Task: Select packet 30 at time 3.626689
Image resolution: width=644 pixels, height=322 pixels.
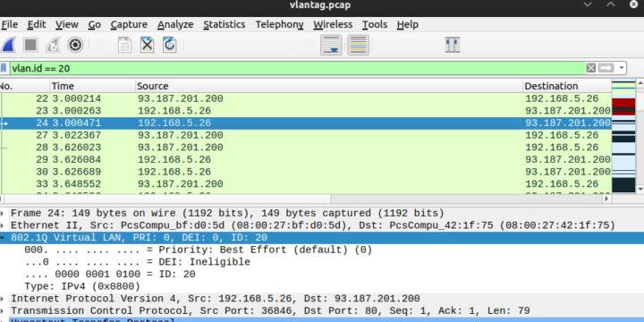Action: 306,172
